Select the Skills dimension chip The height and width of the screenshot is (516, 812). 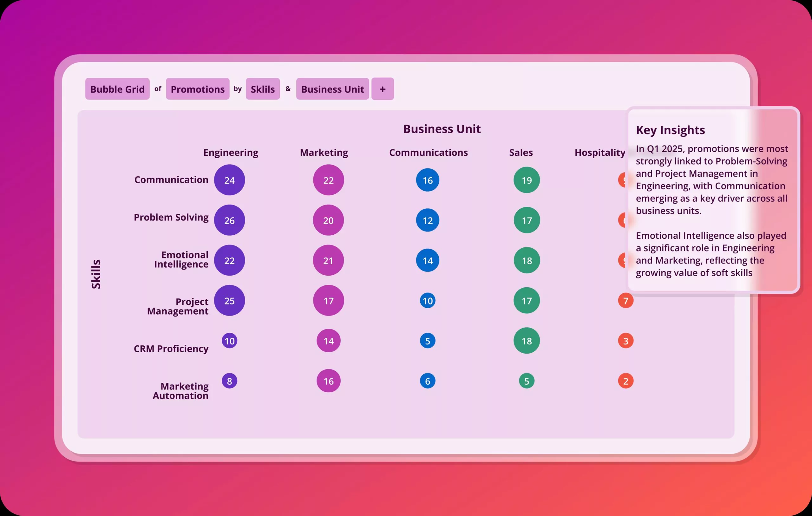pos(262,89)
